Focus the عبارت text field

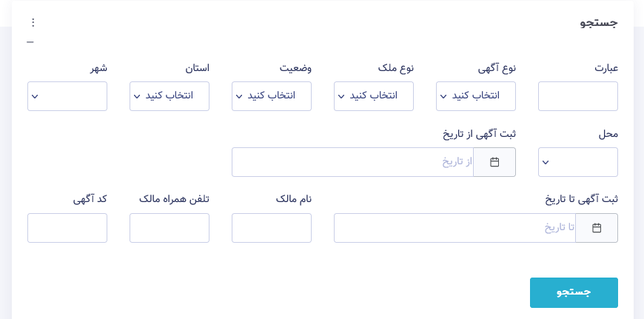click(x=578, y=96)
